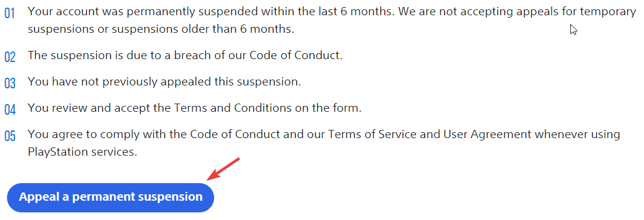Image resolution: width=644 pixels, height=220 pixels.
Task: Click the words "You agree to comply"
Action: click(81, 135)
